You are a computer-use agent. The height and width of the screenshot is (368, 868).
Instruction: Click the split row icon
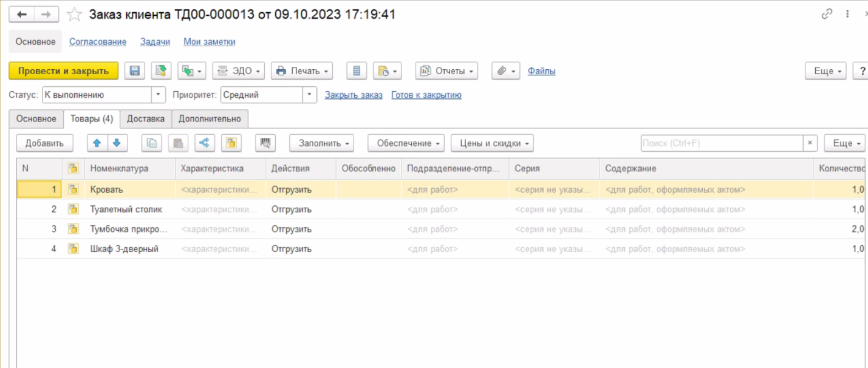(x=205, y=143)
